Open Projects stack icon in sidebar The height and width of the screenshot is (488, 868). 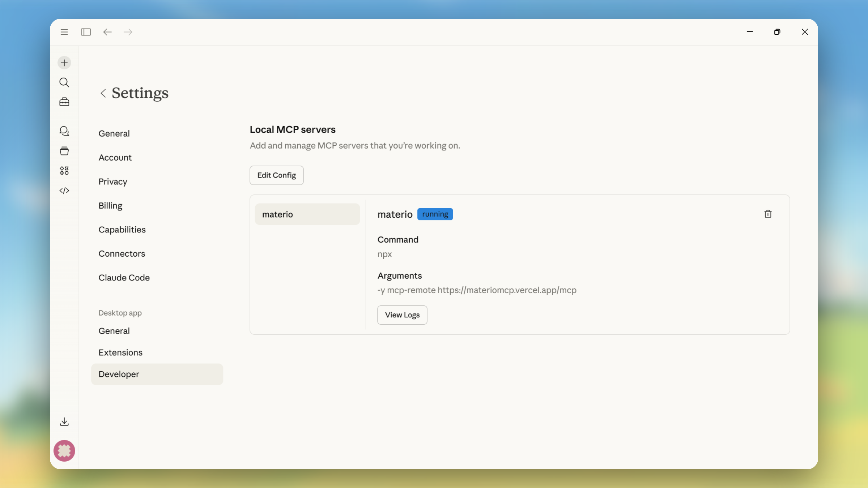coord(64,151)
